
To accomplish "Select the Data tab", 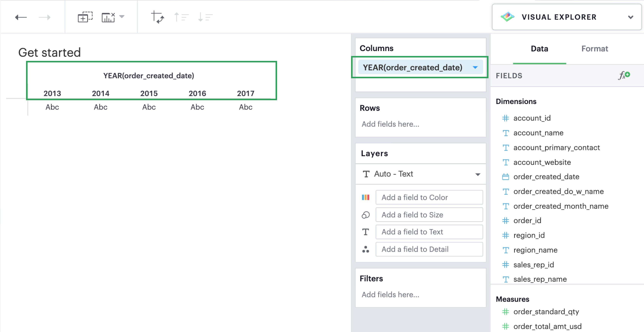I will click(x=539, y=49).
